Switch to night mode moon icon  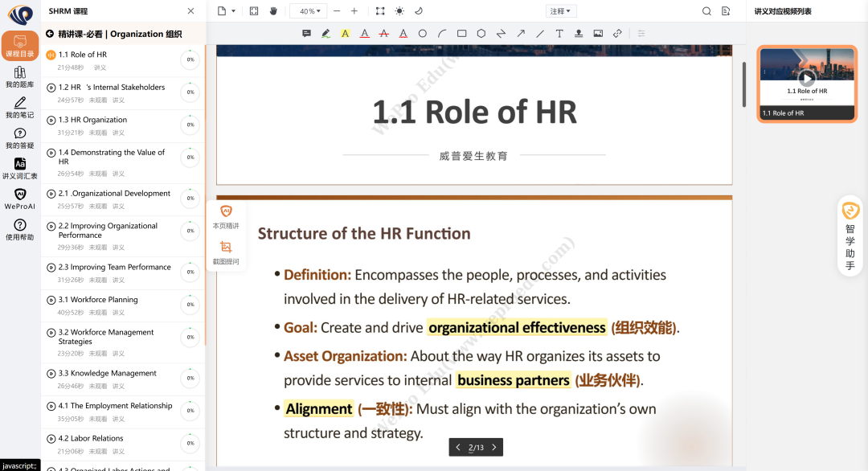419,11
